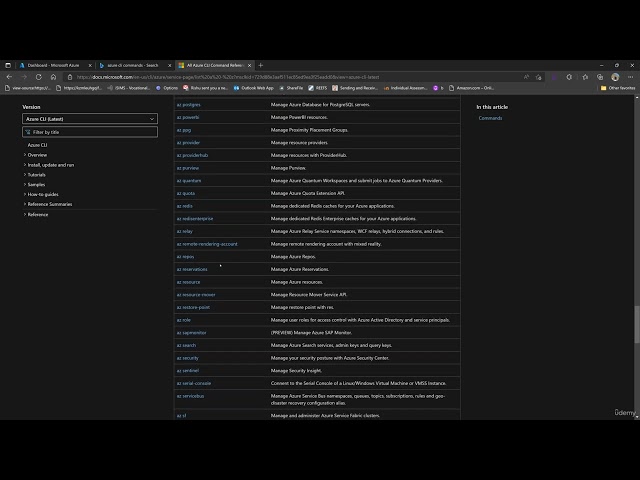
Task: Click the site lock icon in address bar
Action: (70, 77)
